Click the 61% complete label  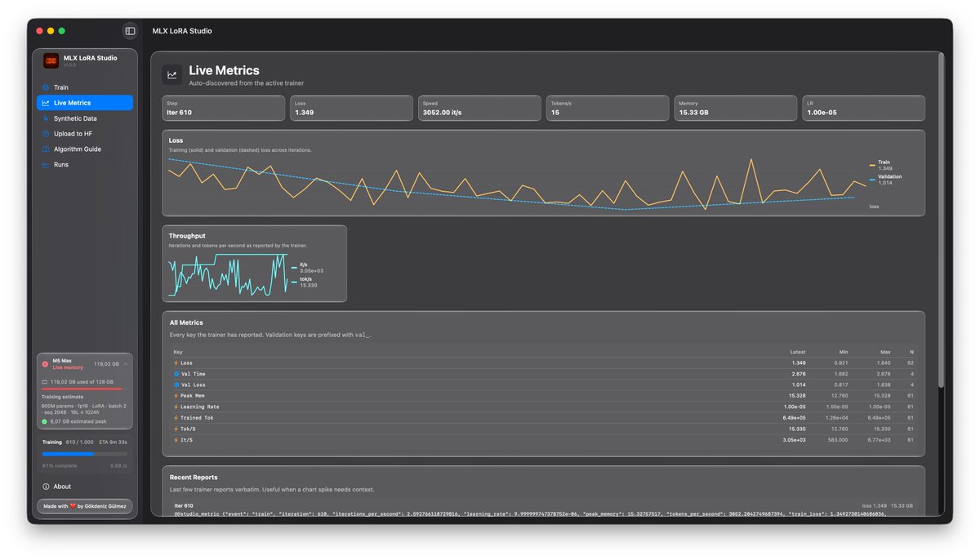(60, 465)
